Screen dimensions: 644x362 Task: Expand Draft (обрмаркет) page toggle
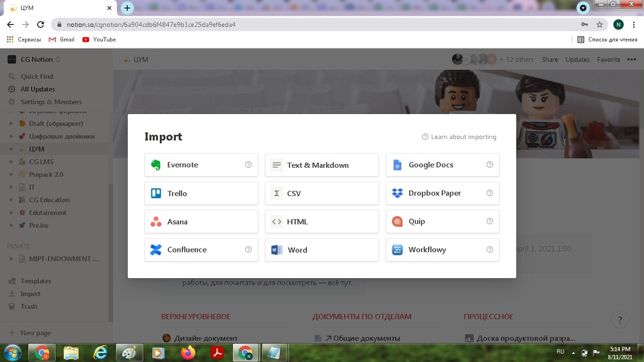(x=11, y=123)
